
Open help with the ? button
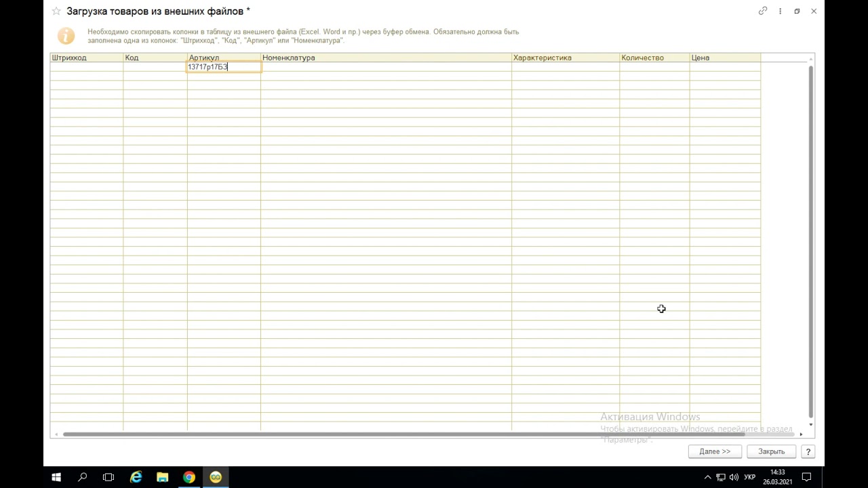[808, 451]
